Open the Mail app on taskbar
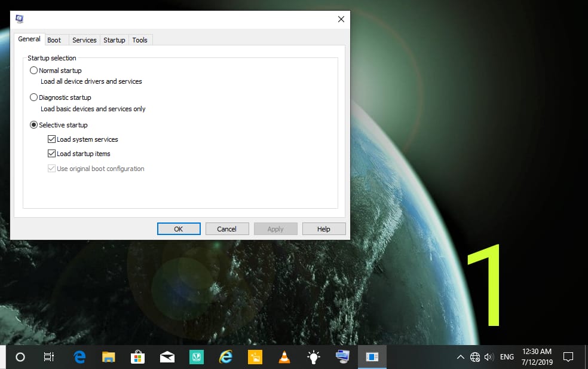Image resolution: width=588 pixels, height=369 pixels. coord(167,357)
